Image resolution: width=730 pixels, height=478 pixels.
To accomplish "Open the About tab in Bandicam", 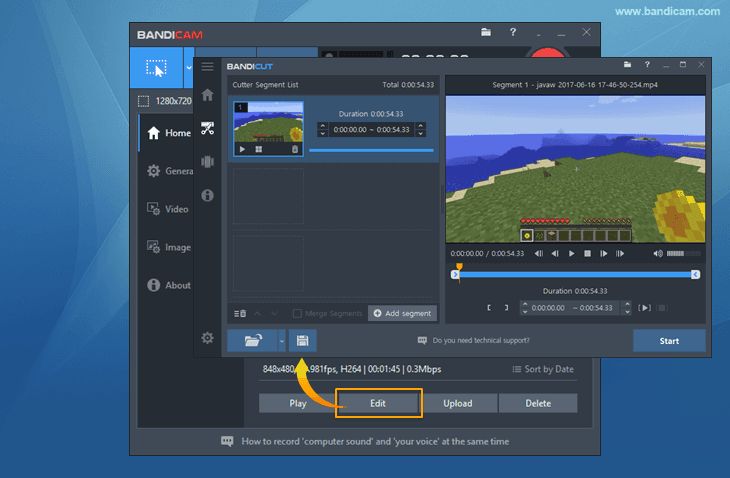I will [169, 285].
